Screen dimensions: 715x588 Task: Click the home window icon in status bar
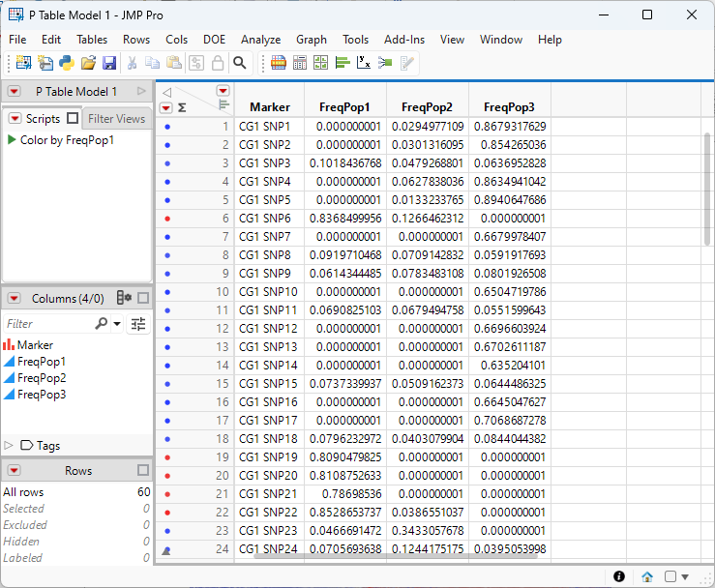[x=646, y=576]
